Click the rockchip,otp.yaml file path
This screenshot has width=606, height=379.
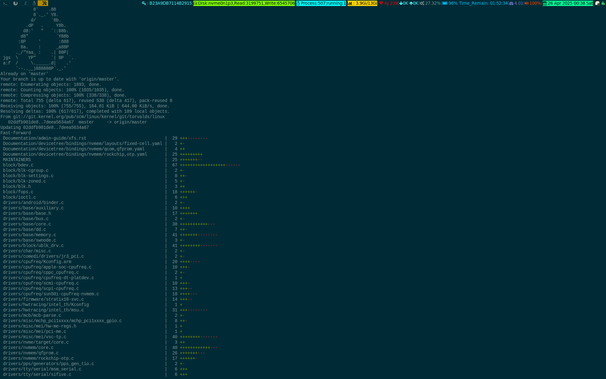point(75,155)
